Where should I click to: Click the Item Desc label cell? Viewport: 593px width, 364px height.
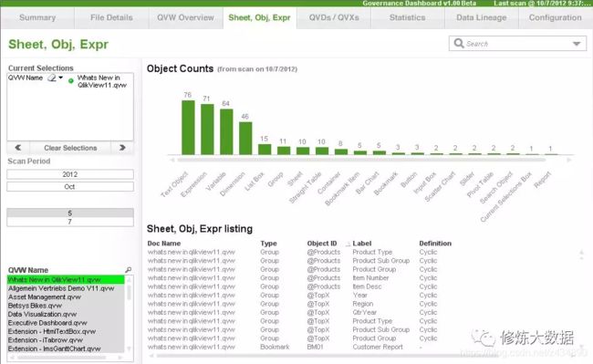367,286
